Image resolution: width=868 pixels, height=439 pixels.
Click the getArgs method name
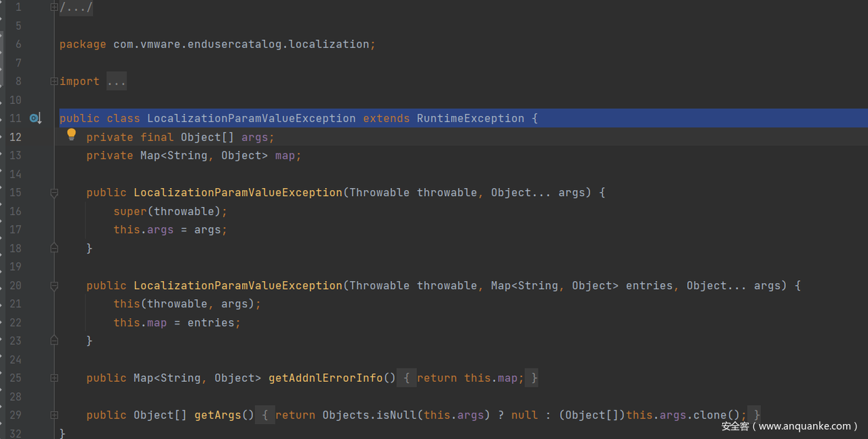tap(218, 415)
